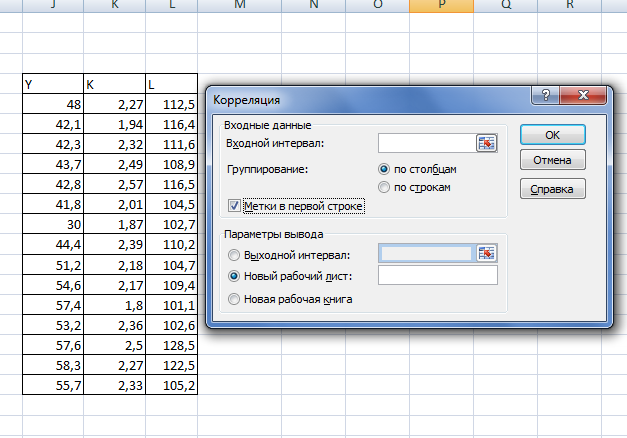Click range selector icon for output interval

(487, 253)
